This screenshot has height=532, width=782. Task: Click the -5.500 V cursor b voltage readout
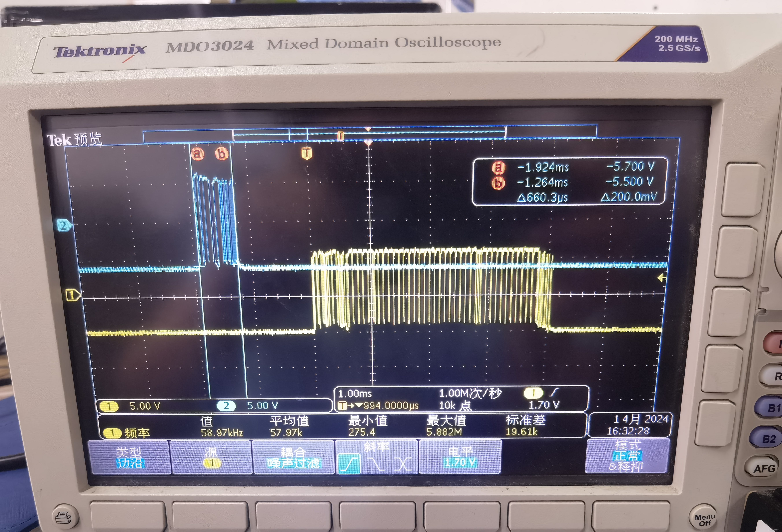pos(629,182)
